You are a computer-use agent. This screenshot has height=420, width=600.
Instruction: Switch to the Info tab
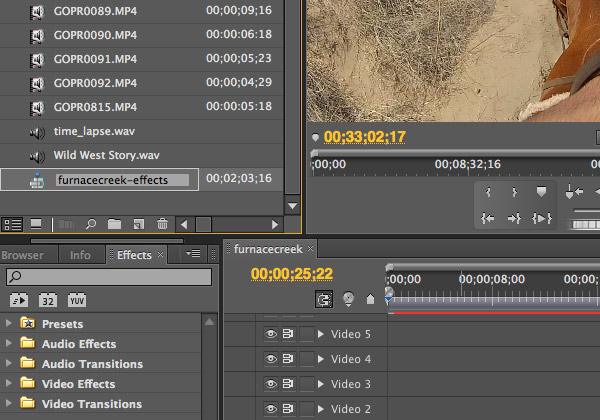click(x=80, y=255)
